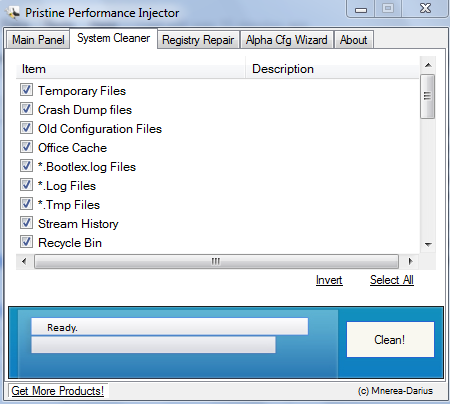Image resolution: width=450 pixels, height=404 pixels.
Task: Select the Stream History row label
Action: pos(78,224)
